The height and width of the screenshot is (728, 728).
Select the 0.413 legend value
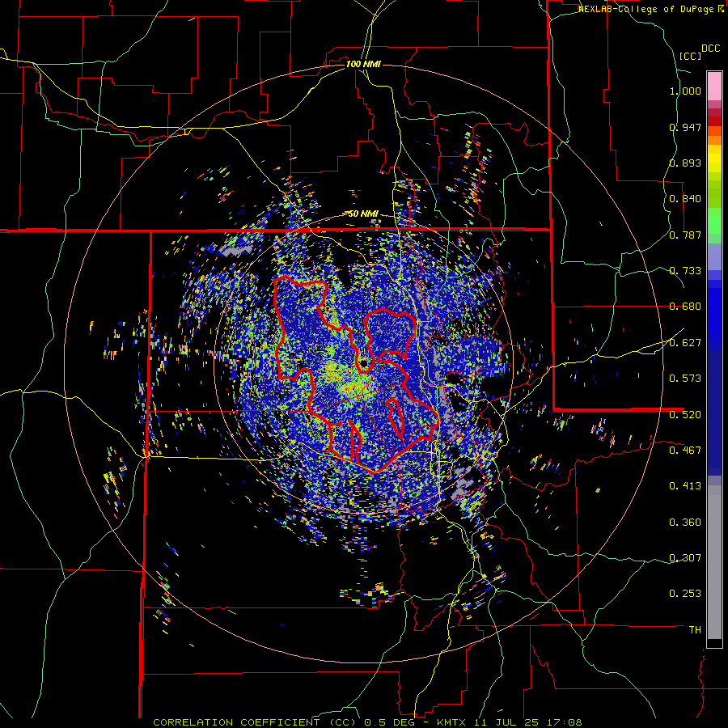tap(685, 486)
